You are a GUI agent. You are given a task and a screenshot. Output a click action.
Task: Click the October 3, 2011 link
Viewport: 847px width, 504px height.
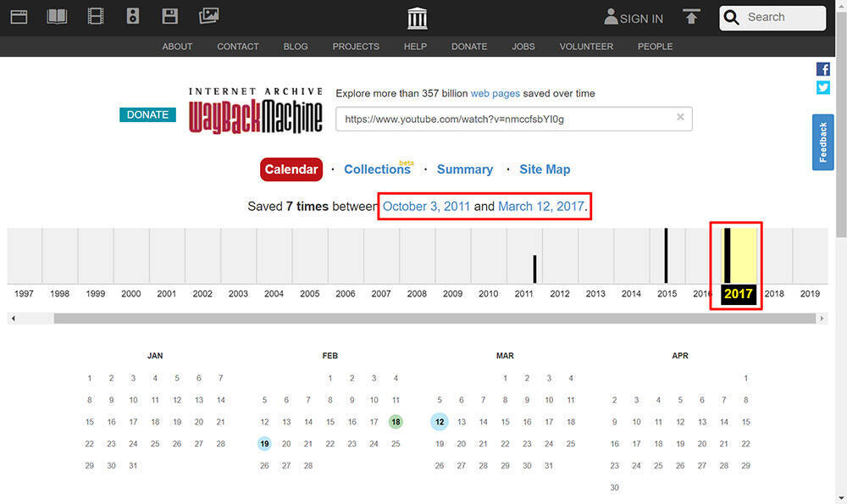pyautogui.click(x=427, y=206)
